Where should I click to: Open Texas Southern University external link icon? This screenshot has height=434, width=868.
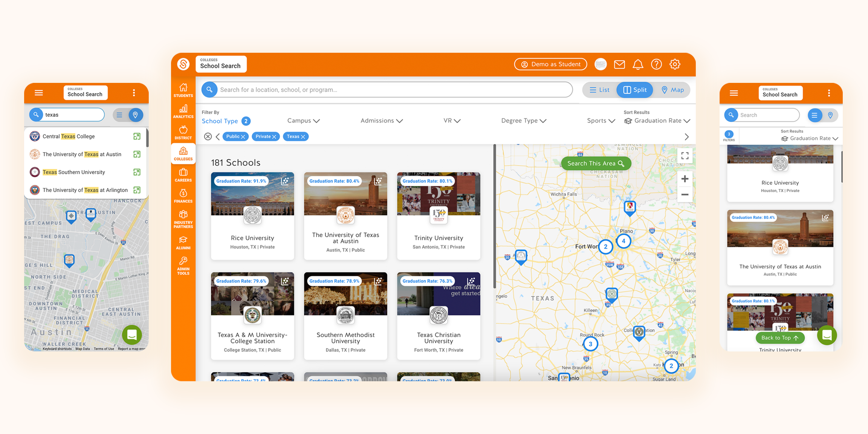[x=137, y=172]
